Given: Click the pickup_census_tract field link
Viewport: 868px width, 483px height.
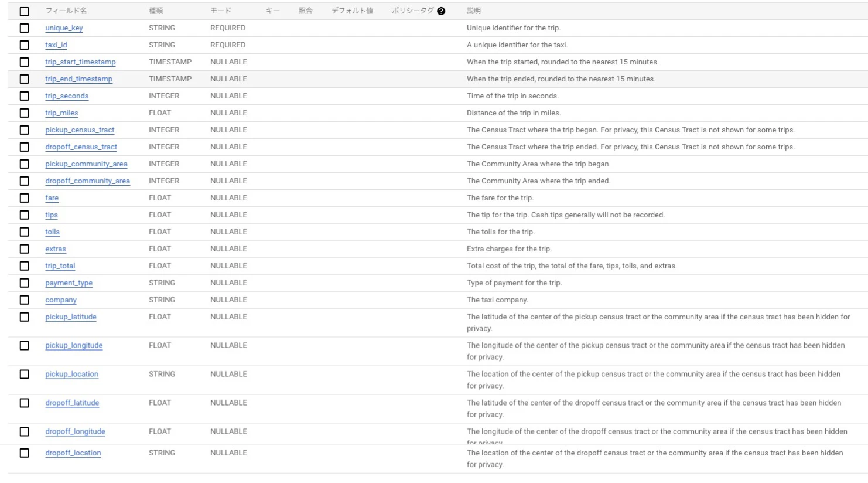Looking at the screenshot, I should pyautogui.click(x=80, y=130).
